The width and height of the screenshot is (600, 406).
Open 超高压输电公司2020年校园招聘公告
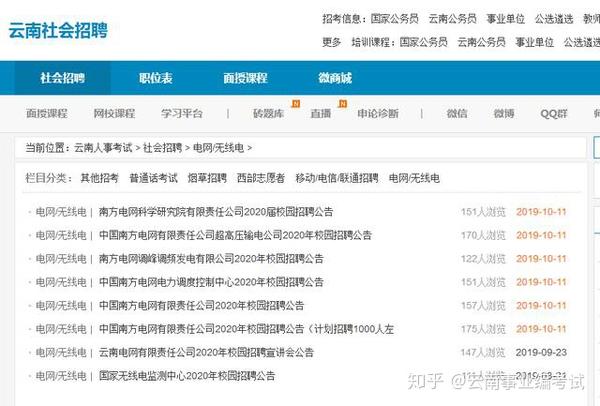tap(235, 235)
